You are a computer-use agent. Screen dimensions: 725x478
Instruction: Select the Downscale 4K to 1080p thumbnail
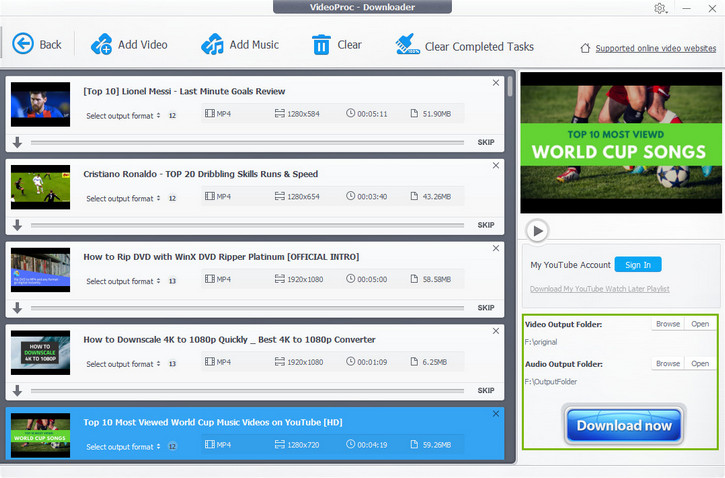coord(40,353)
